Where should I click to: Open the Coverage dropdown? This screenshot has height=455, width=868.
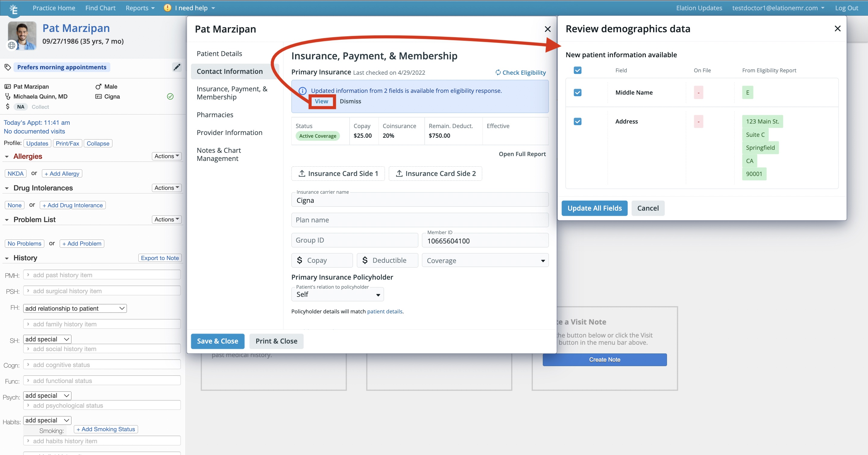[485, 260]
